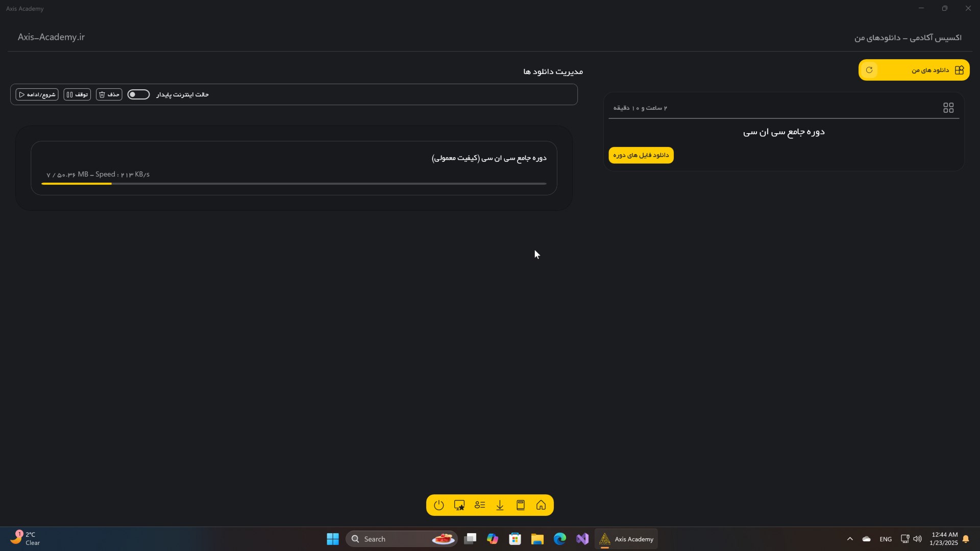The height and width of the screenshot is (551, 980).
Task: Click the grid icon on course card
Action: (x=948, y=108)
